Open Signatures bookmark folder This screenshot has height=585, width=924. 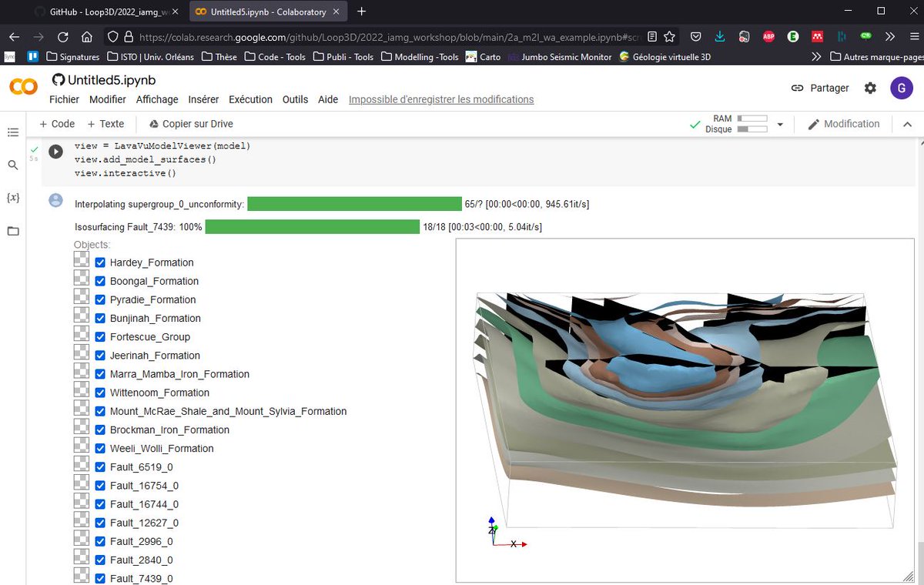[73, 57]
